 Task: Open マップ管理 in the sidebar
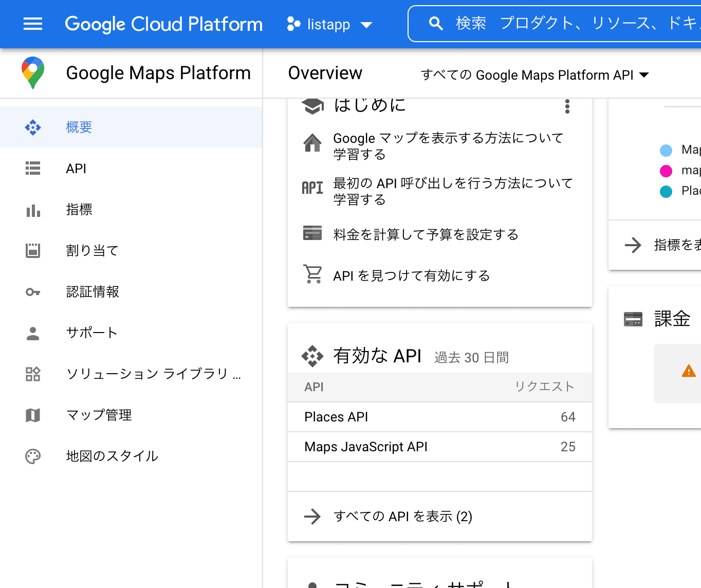pos(131,415)
